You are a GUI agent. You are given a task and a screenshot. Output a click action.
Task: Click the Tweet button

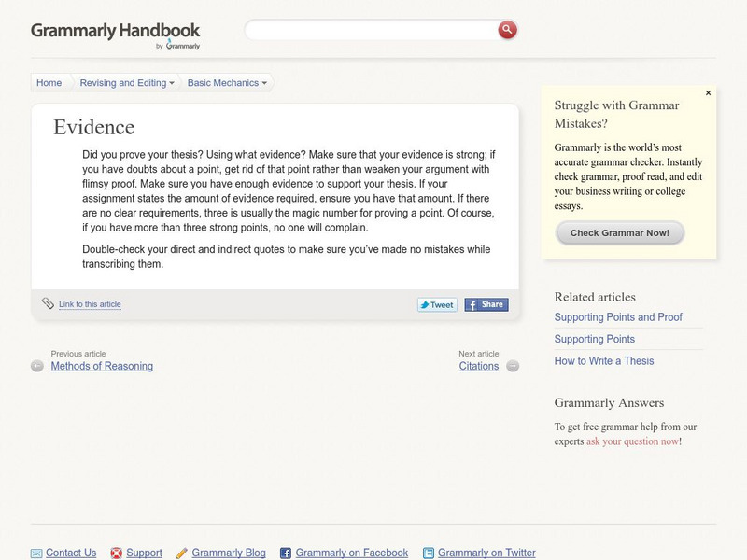[437, 305]
